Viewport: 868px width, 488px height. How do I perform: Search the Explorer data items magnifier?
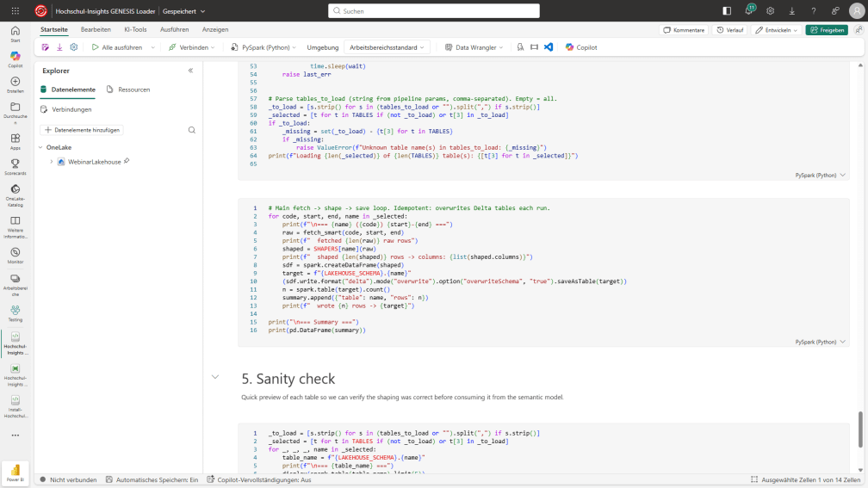click(x=191, y=130)
